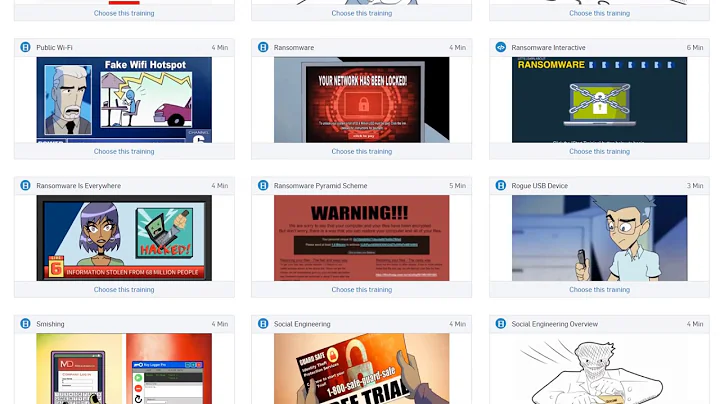Choose the training in the top-left partial card
This screenshot has height=404, width=720.
click(124, 13)
